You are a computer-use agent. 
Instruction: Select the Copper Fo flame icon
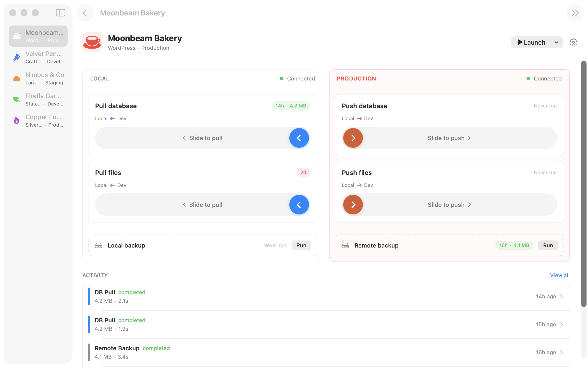(x=17, y=121)
